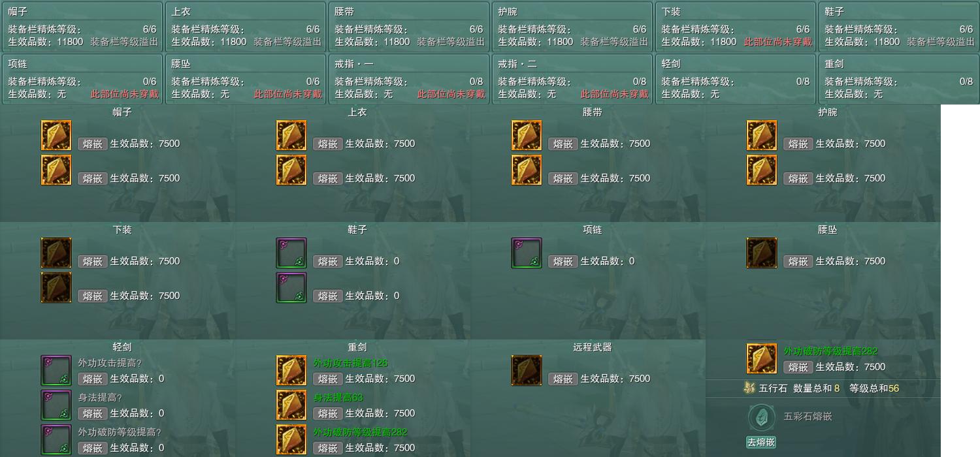Click second 熔嵌 button under 护腕
Viewport: 980px width, 457px height.
(x=798, y=178)
